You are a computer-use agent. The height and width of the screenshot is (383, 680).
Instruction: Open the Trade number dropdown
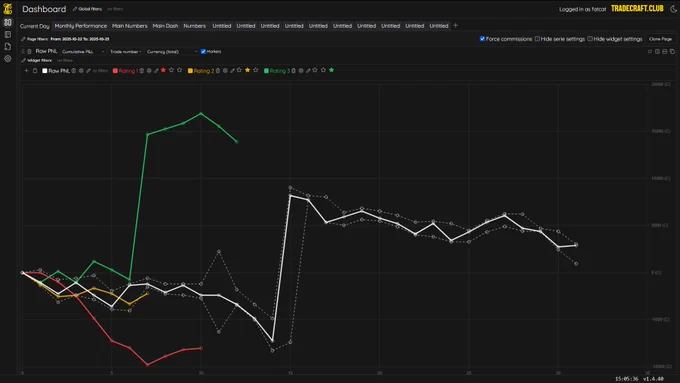point(126,52)
